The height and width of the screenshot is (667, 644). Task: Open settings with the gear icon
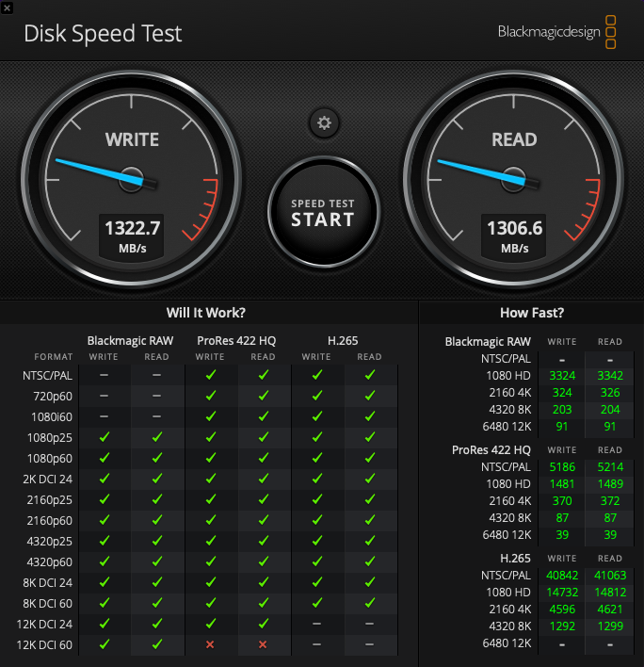tap(324, 123)
